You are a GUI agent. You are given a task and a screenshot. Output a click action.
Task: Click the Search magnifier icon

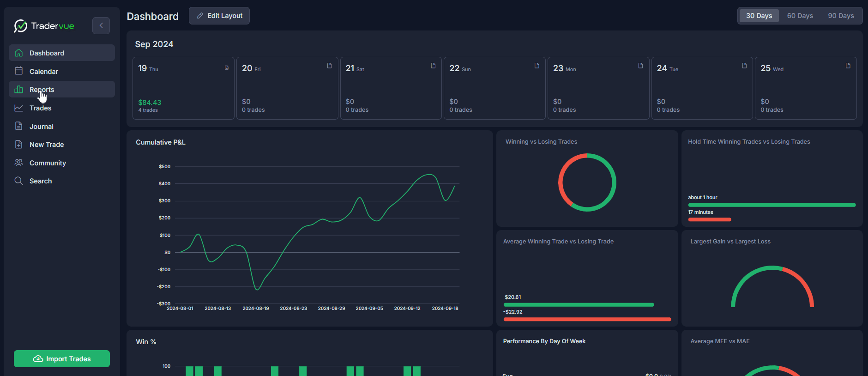pyautogui.click(x=19, y=181)
